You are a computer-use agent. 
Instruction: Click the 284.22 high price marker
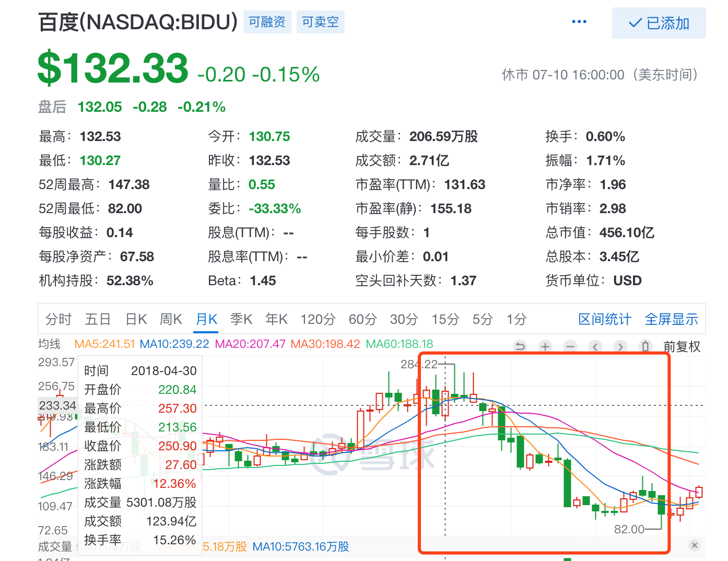[419, 364]
